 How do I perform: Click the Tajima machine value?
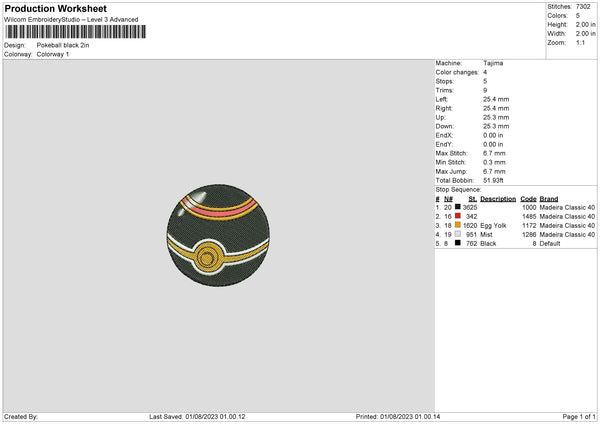pos(493,62)
